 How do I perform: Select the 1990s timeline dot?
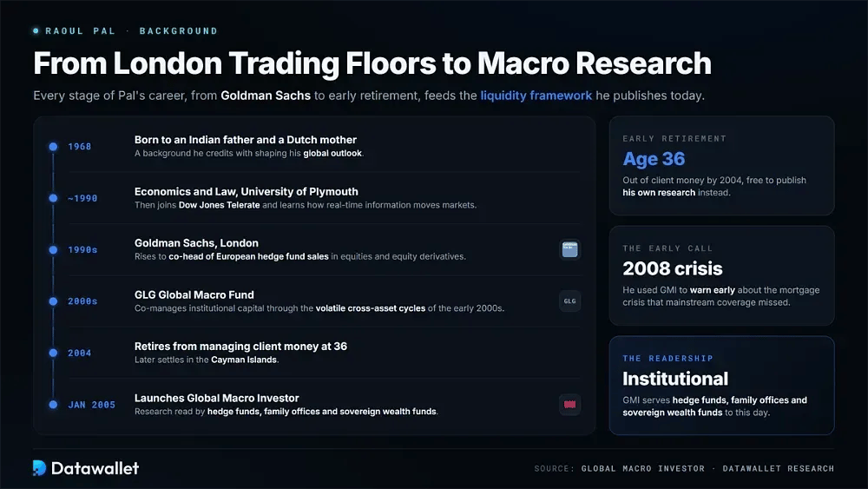point(53,250)
